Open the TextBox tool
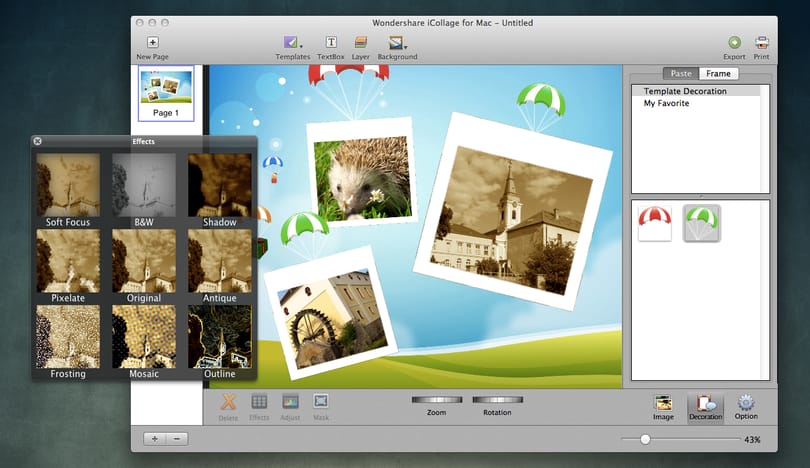The image size is (810, 468). pos(331,42)
